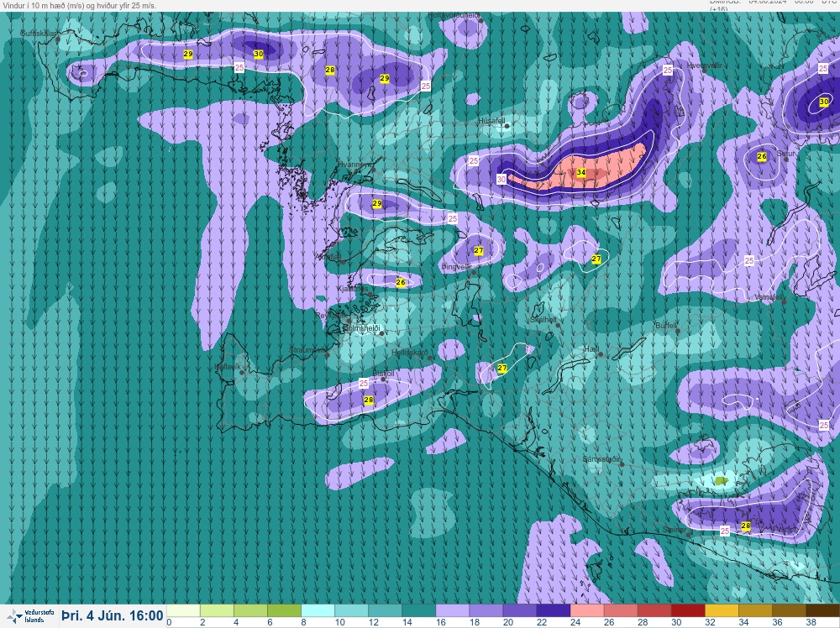
Task: Click the yellow 26 gust label near Kjalarnes
Action: tap(401, 282)
